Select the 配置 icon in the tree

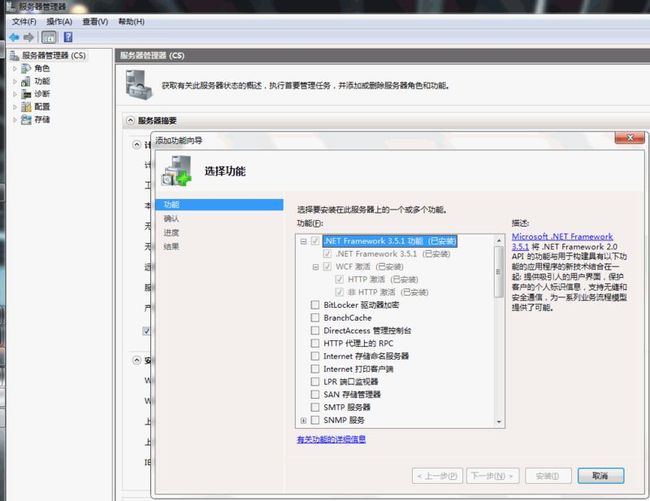pos(26,107)
